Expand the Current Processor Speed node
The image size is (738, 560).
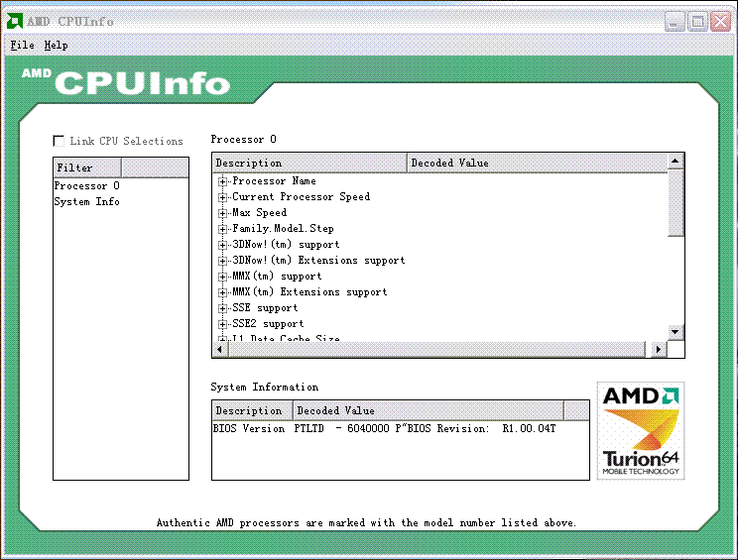(x=222, y=197)
